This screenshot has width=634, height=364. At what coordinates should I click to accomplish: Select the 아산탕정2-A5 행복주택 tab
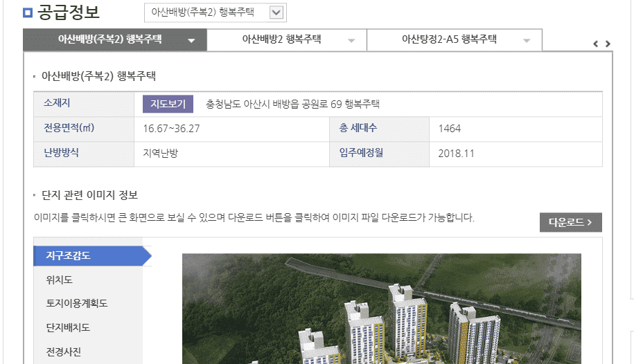point(449,39)
